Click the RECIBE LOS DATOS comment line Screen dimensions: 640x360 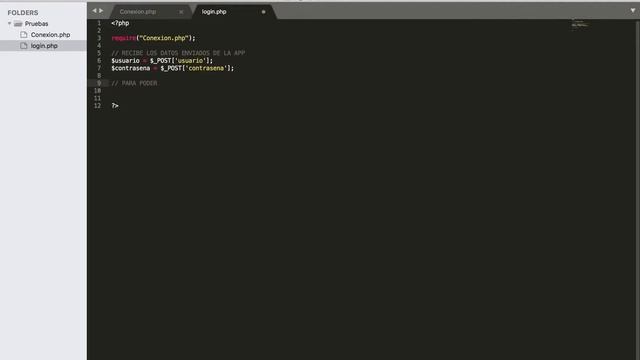[178, 53]
